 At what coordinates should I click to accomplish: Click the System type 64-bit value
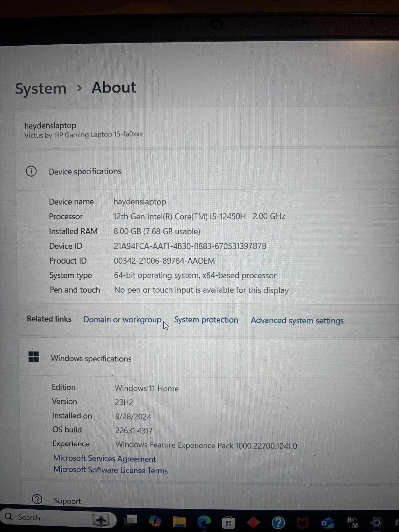(195, 275)
